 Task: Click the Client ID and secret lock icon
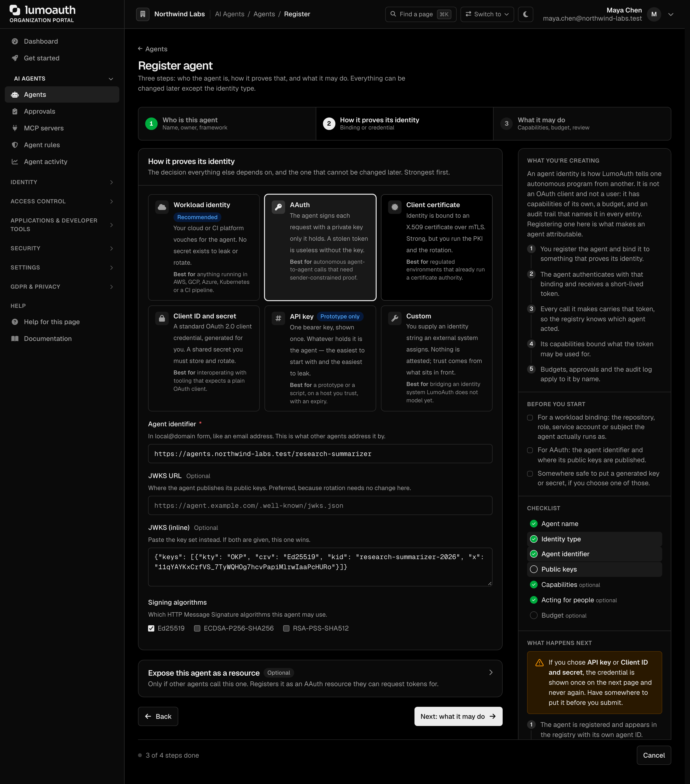(162, 318)
